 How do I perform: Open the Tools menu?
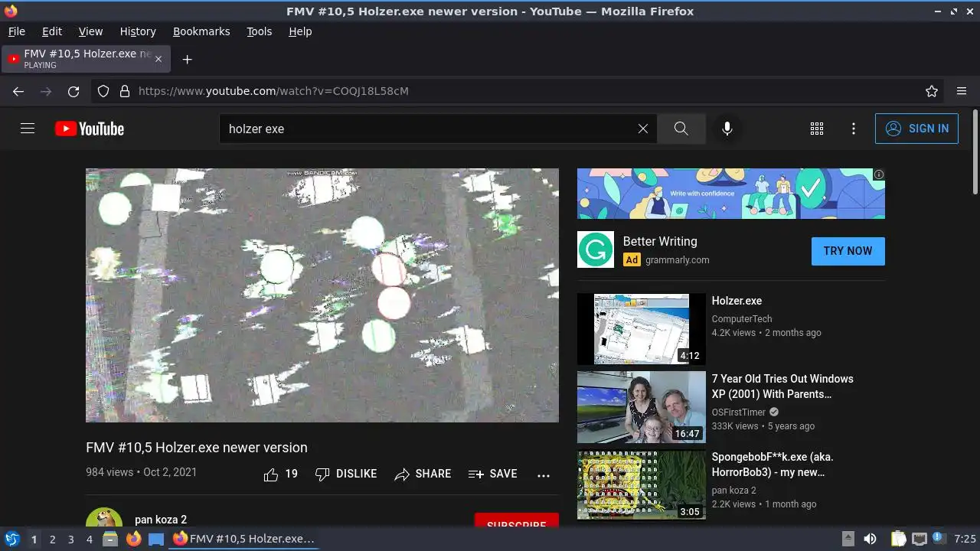click(259, 31)
